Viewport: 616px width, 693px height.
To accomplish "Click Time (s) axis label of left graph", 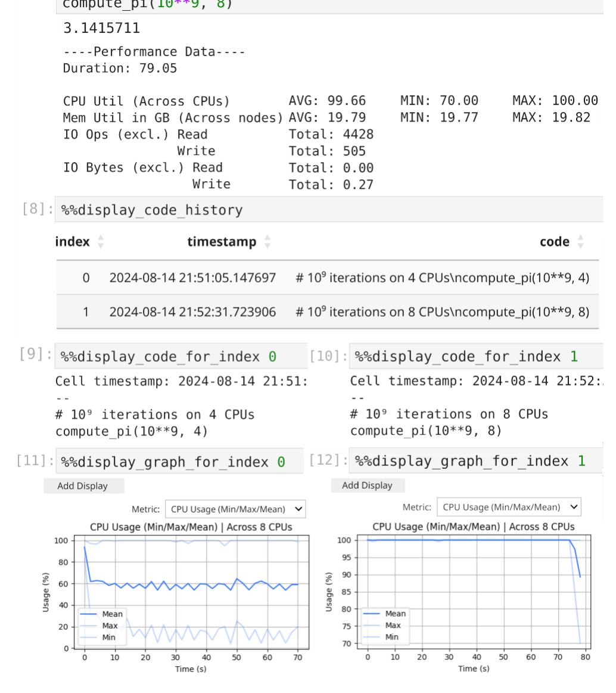I will click(191, 669).
